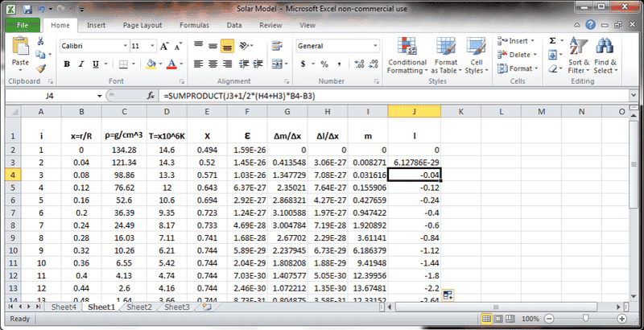Viewport: 644px width, 330px height.
Task: Open Sort & Filter menu
Action: click(578, 56)
